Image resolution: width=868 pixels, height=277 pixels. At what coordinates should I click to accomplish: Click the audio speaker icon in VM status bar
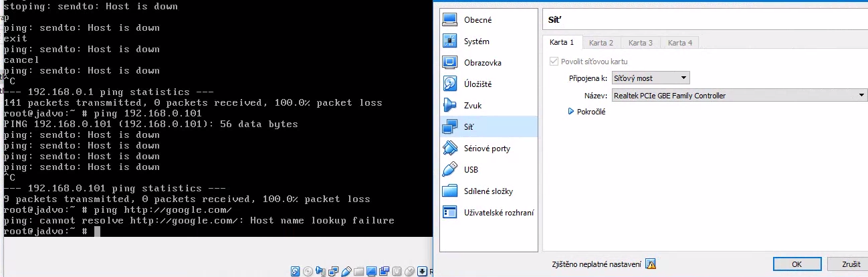click(321, 271)
